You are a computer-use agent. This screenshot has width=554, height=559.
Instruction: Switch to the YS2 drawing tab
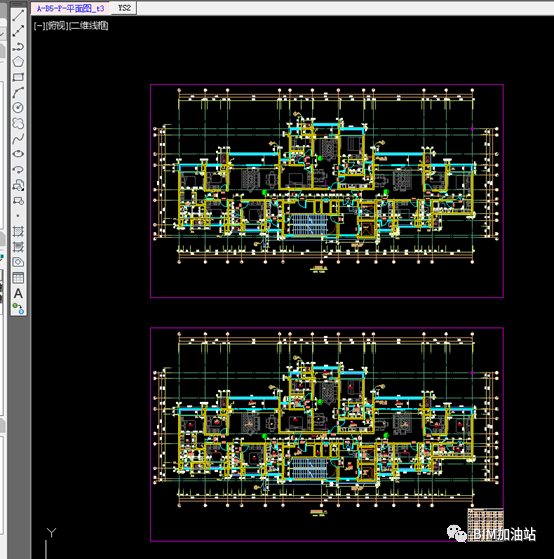(124, 8)
